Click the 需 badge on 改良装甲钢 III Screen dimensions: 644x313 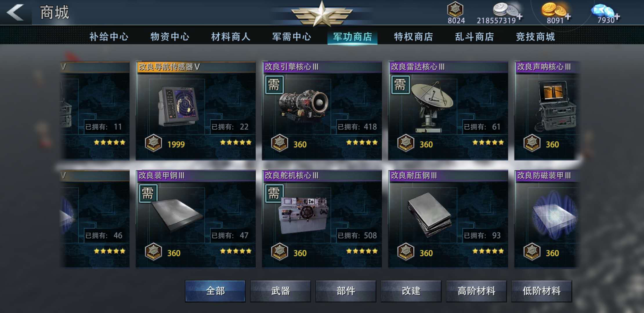click(x=148, y=193)
